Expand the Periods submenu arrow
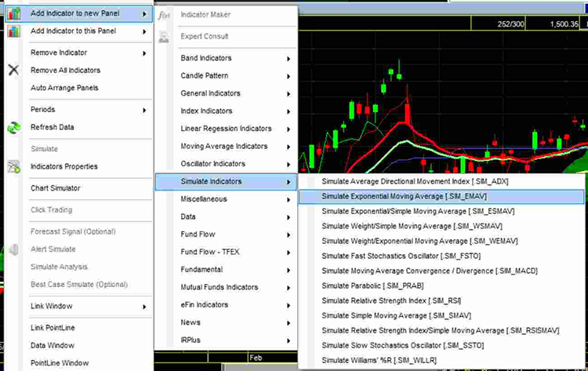 144,110
